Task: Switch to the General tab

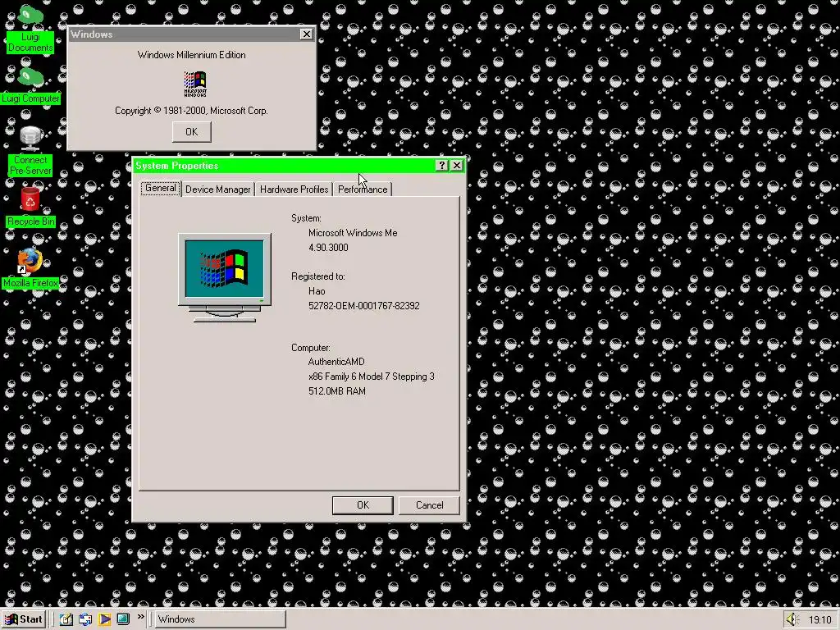Action: pos(161,188)
